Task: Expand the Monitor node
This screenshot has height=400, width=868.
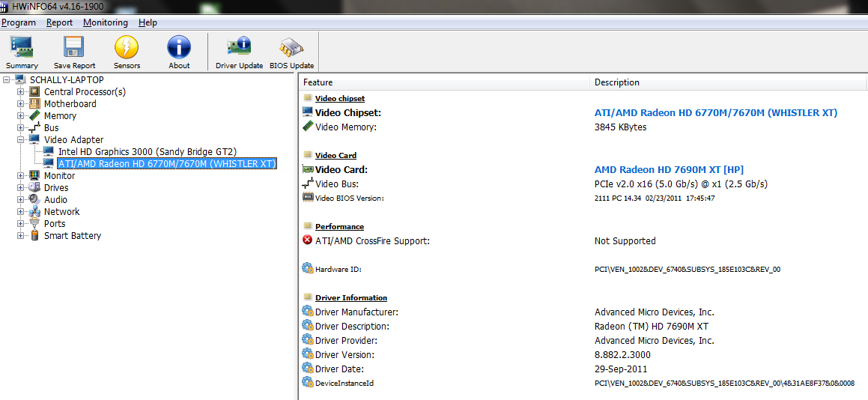Action: pos(21,175)
